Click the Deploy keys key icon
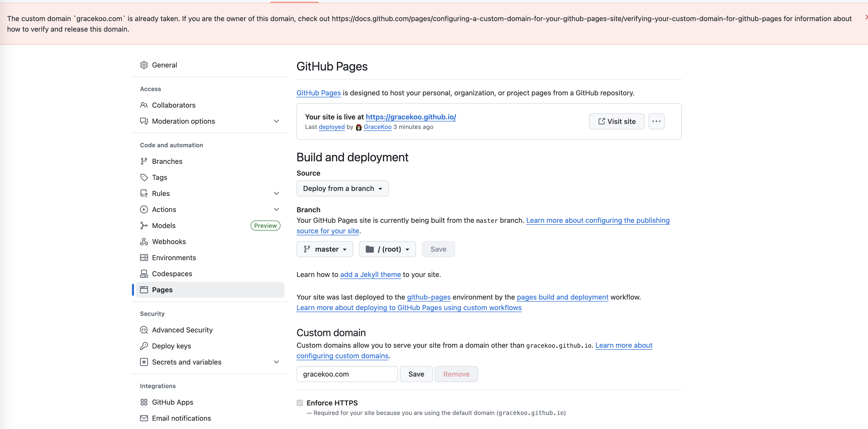Viewport: 868px width, 429px height. click(144, 346)
